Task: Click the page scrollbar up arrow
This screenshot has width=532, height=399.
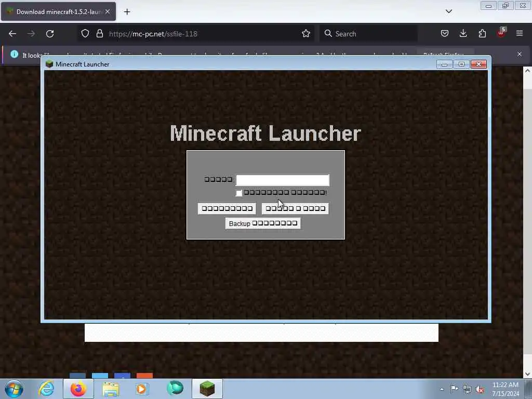Action: (527, 71)
